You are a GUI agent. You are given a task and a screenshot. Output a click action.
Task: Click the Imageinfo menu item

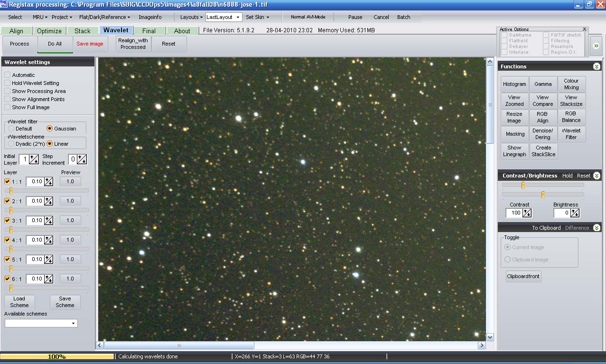[x=150, y=17]
